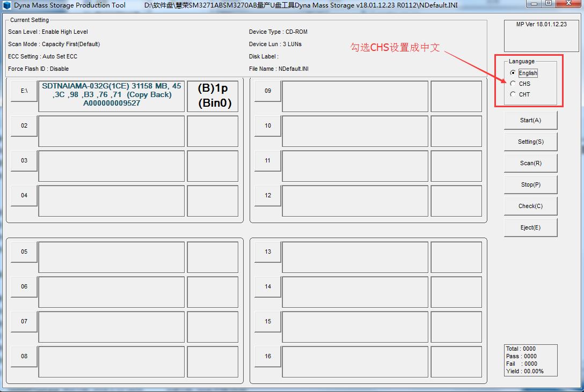
Task: Click the MP Ver 18.01.12.23 label
Action: 541,24
